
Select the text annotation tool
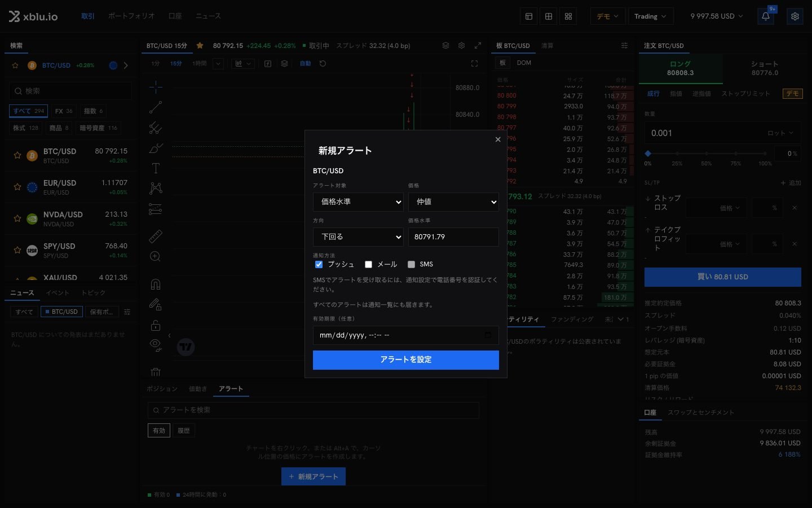[156, 168]
